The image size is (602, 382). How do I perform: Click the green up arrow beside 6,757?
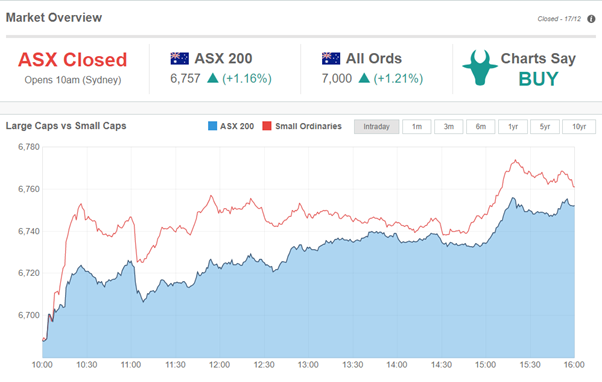(213, 78)
